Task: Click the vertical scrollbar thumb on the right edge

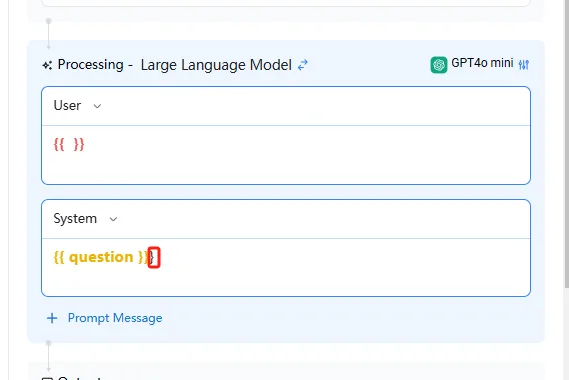Action: (566, 145)
